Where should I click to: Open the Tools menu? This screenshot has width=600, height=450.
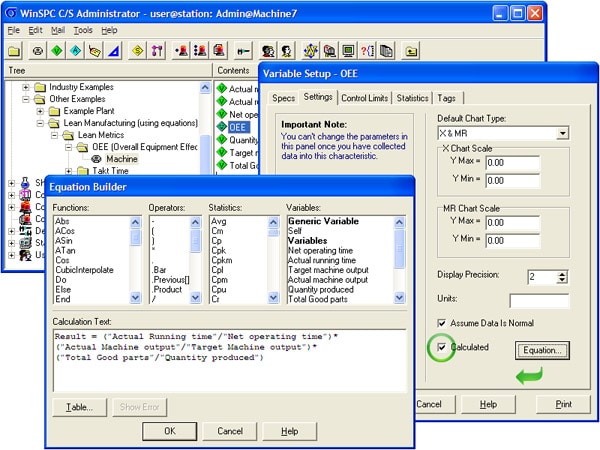pos(81,31)
